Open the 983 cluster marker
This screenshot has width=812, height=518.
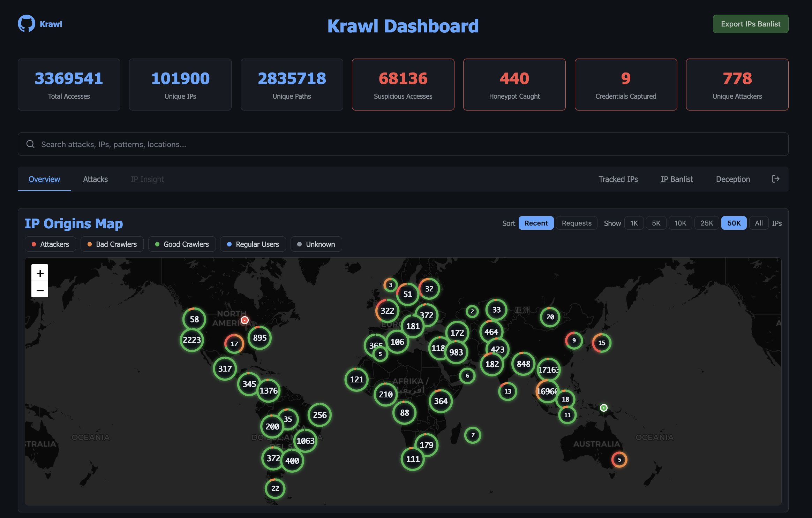pos(456,352)
